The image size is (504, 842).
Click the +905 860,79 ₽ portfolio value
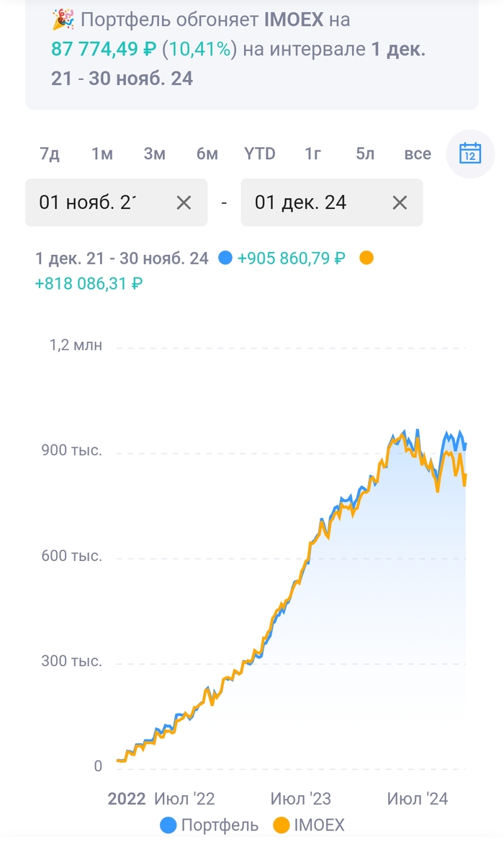pyautogui.click(x=291, y=258)
